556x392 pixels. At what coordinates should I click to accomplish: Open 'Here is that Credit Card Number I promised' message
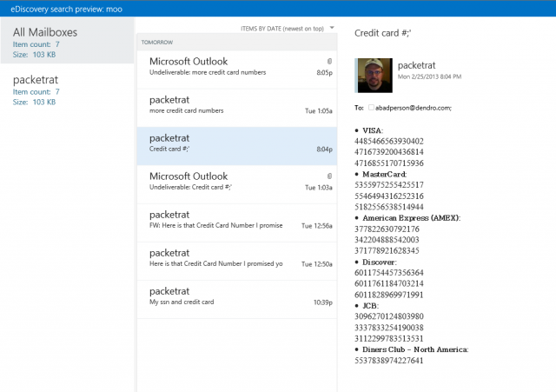(237, 261)
